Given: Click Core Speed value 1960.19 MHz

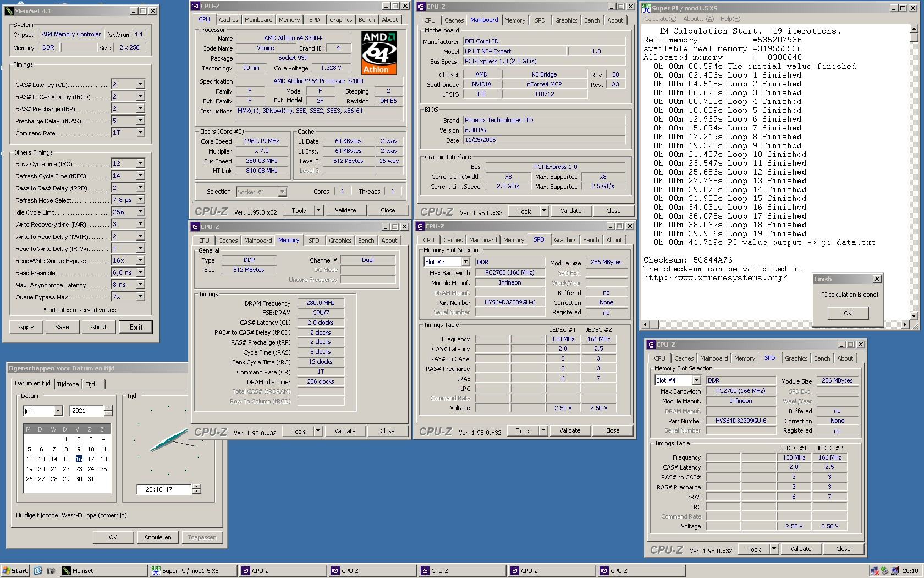Looking at the screenshot, I should point(262,141).
